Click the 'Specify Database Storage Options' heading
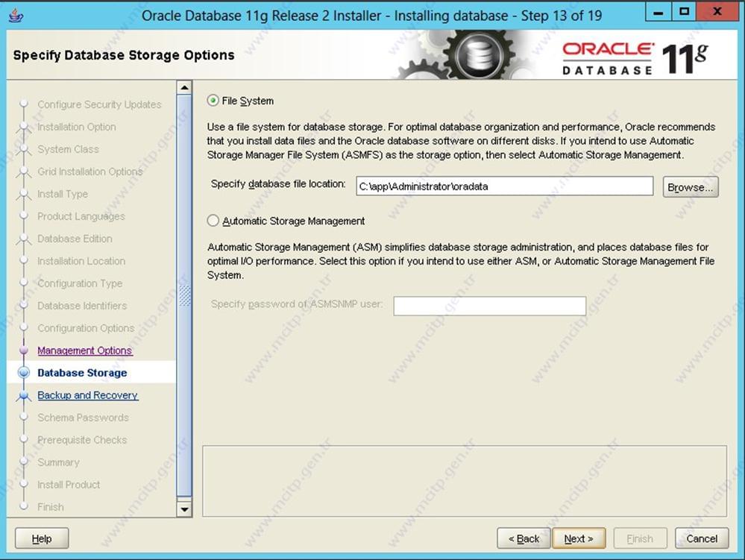Screen dimensions: 745x560 124,55
